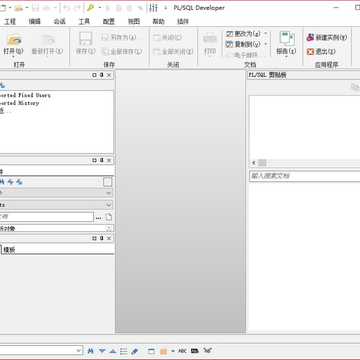This screenshot has width=360, height=360.
Task: Click the blue find-previous up arrow
Action: click(113, 351)
